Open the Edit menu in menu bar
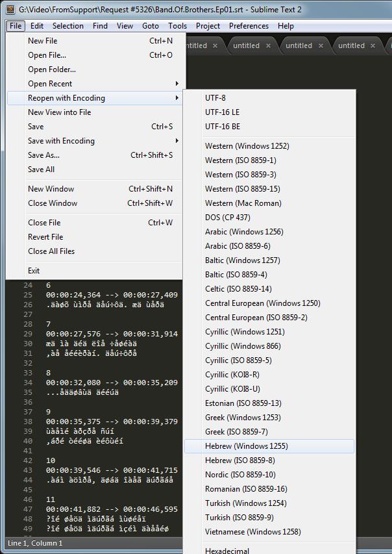Screen dimensions: 392x554 pos(37,26)
